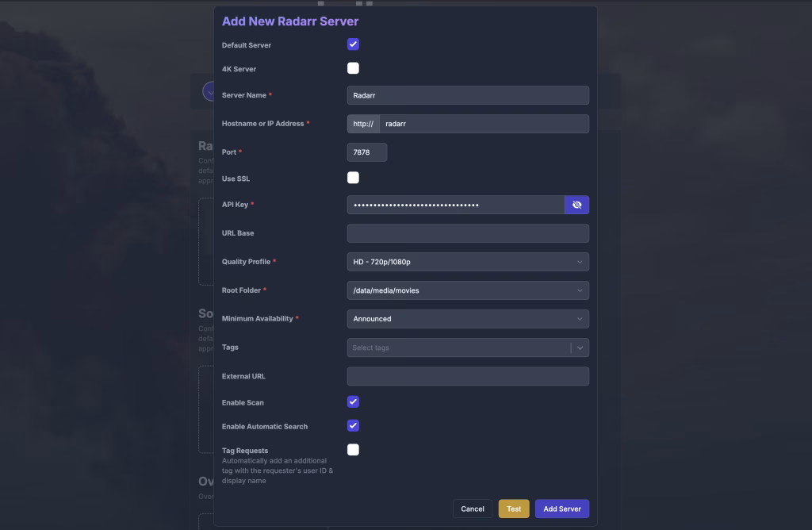This screenshot has height=530, width=812.
Task: Click the Server Name text field
Action: [468, 95]
